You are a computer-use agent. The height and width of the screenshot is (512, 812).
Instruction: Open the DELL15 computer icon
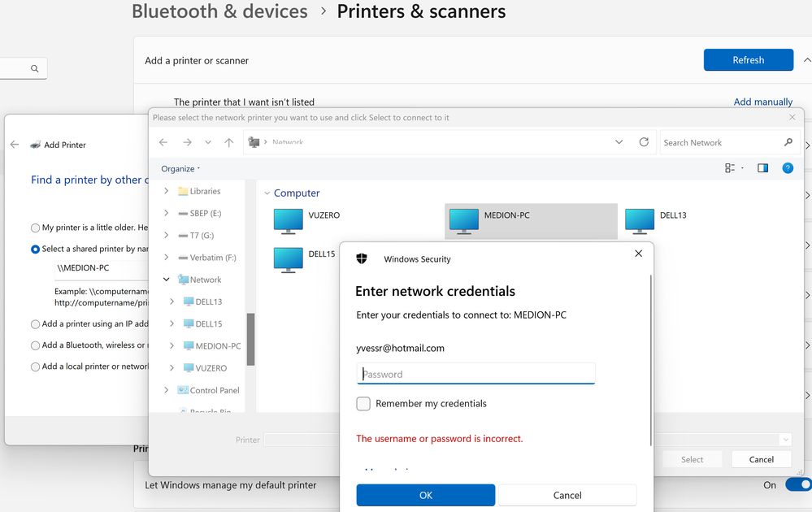pos(288,258)
